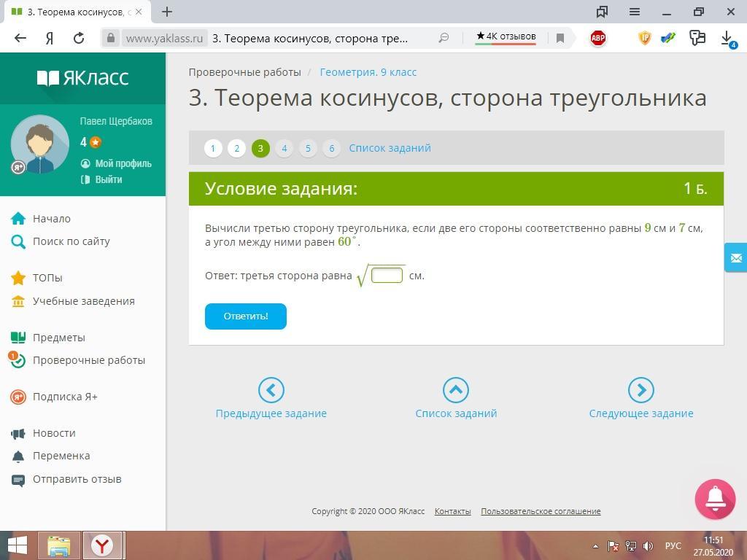Go to task number 1

coord(213,149)
